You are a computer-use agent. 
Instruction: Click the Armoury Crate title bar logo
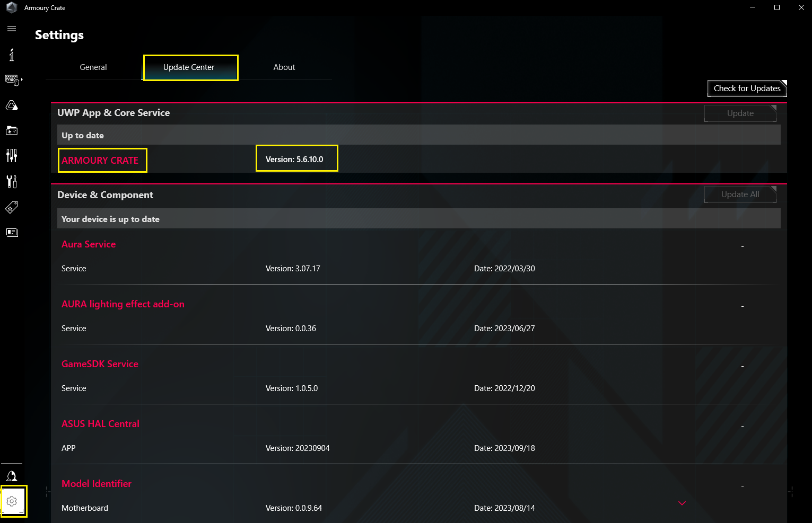point(12,7)
